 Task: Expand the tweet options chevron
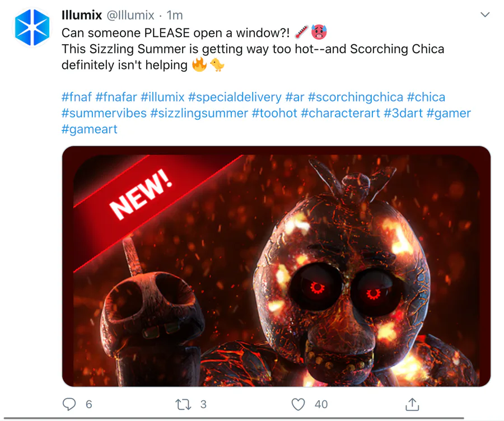point(485,15)
